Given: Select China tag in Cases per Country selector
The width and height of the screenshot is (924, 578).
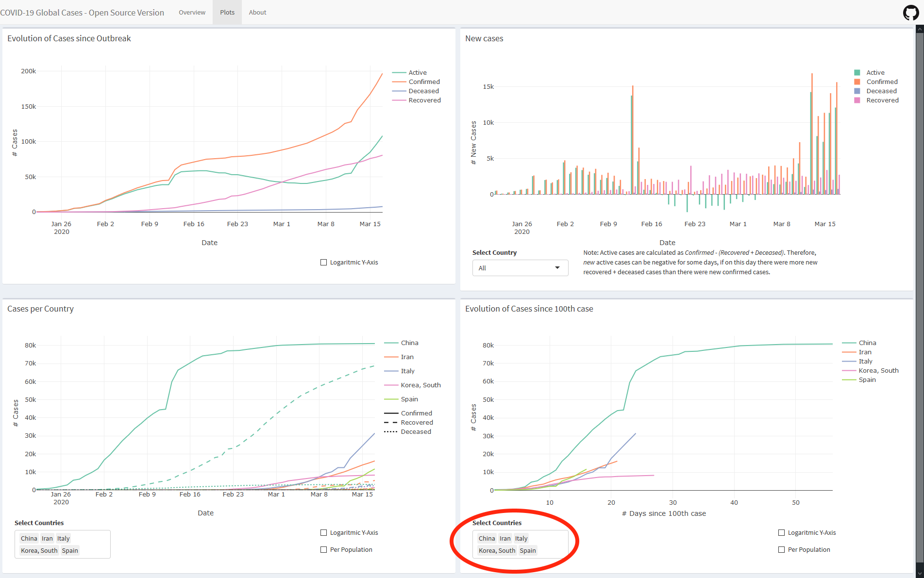Looking at the screenshot, I should (29, 539).
